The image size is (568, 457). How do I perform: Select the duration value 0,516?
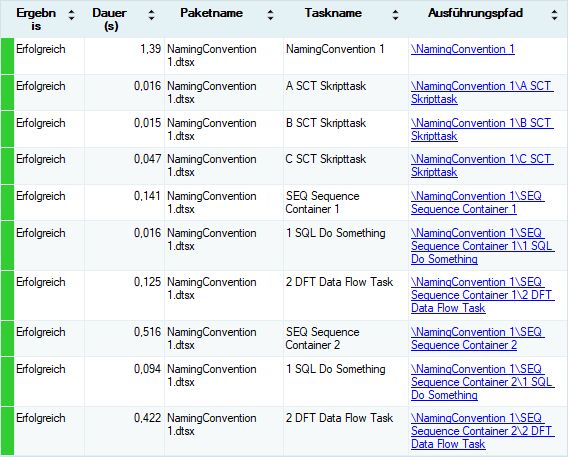147,332
